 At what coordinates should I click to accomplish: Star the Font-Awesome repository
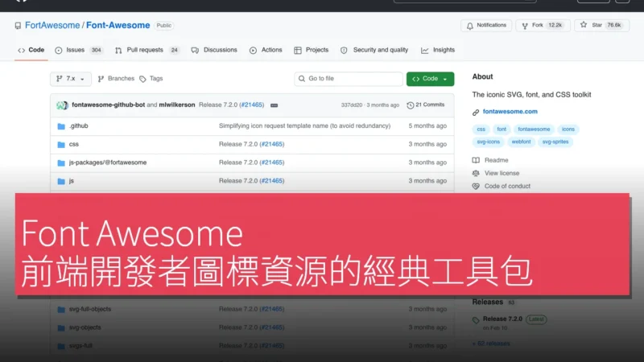[601, 26]
